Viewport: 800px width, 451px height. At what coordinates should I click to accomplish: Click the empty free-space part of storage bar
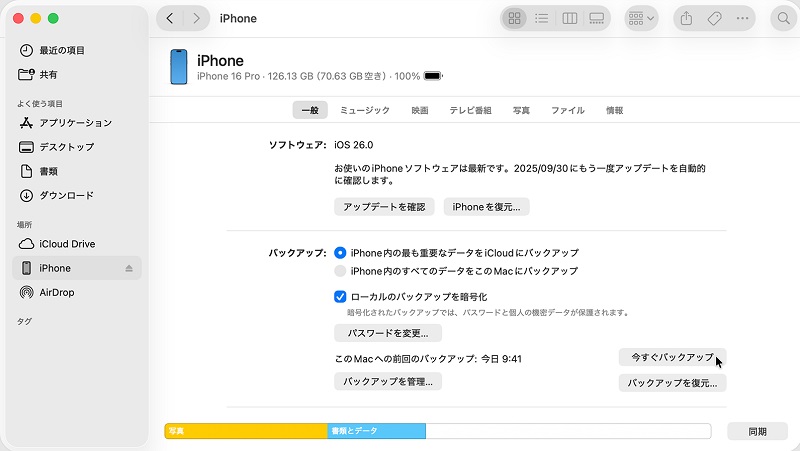click(x=568, y=431)
